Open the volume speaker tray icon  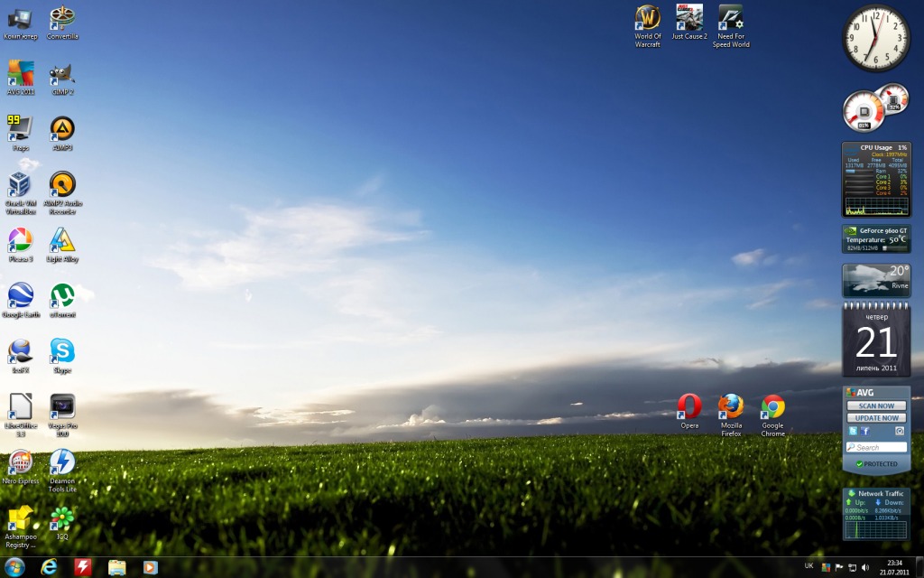point(865,567)
